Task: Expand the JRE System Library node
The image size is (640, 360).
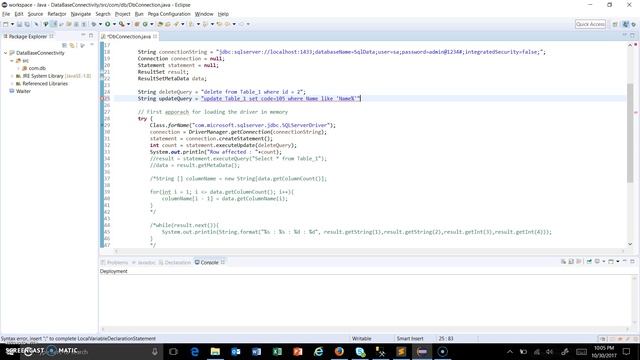Action: (x=12, y=76)
